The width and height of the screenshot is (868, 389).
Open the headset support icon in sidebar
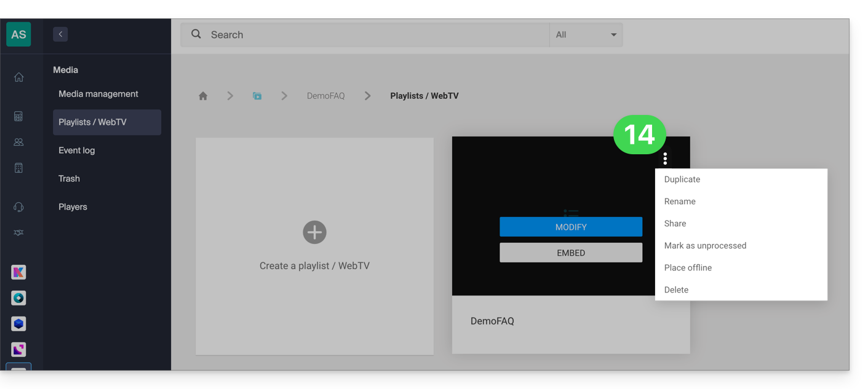18,207
